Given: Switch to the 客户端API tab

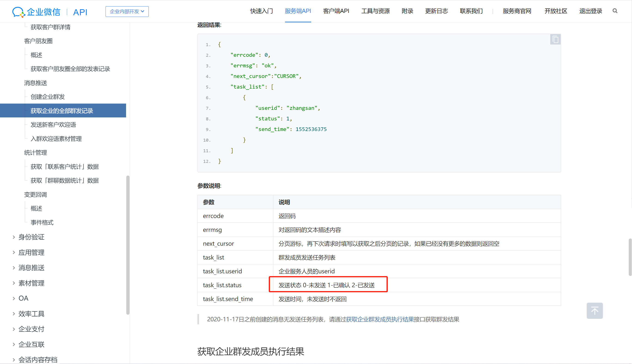Looking at the screenshot, I should coord(336,11).
